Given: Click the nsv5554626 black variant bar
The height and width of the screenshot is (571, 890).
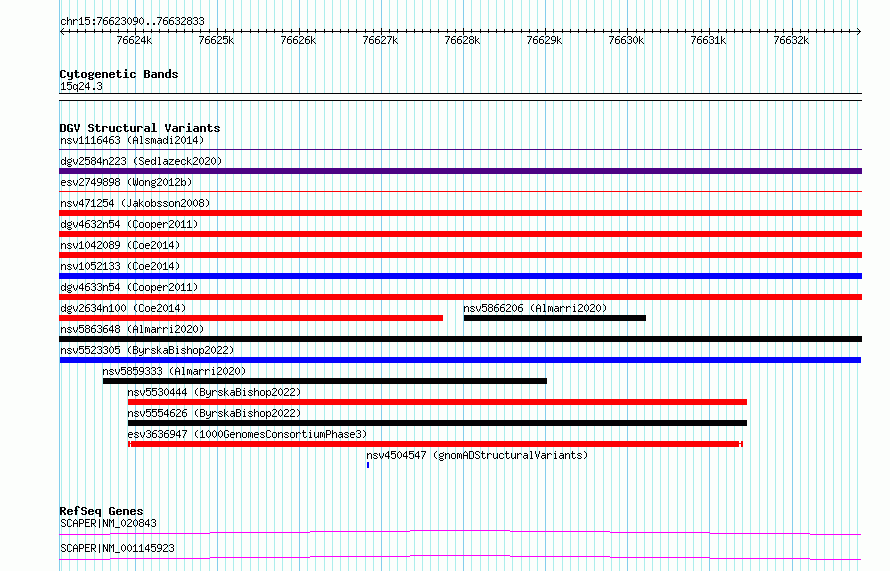Looking at the screenshot, I should coord(437,423).
